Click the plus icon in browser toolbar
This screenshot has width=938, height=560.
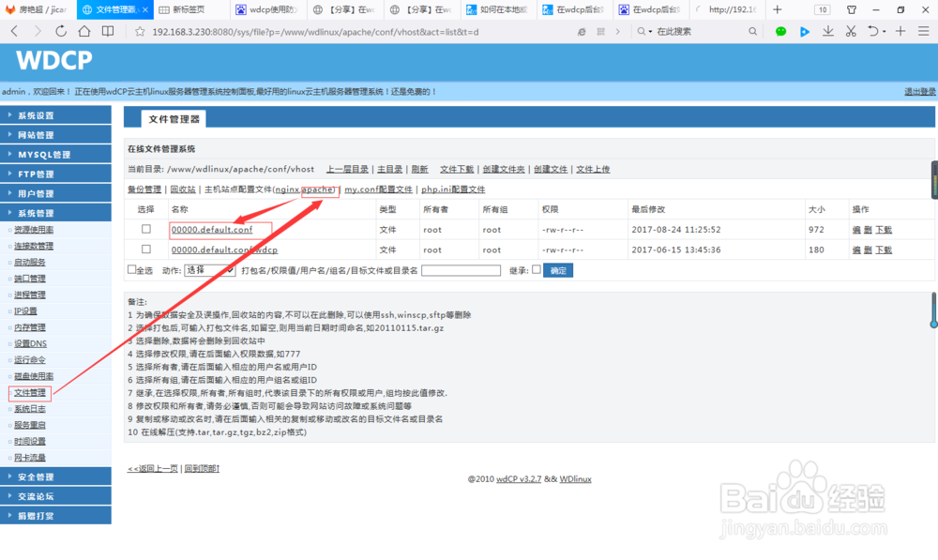pos(900,31)
